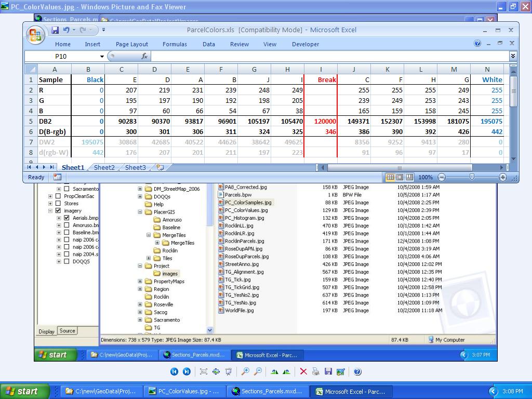Go to the previous image in the viewer

[x=174, y=371]
